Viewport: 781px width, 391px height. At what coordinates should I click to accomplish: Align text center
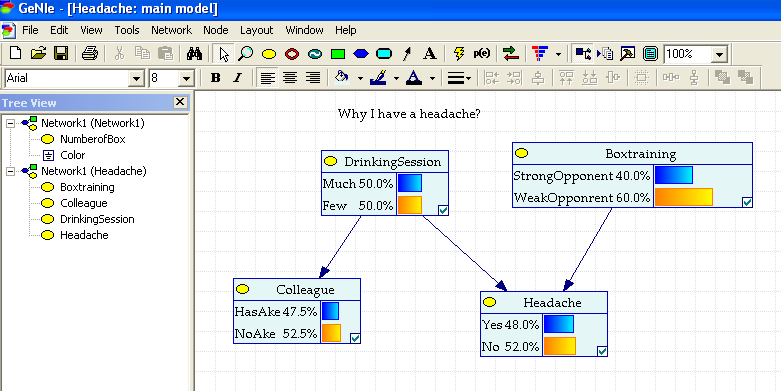[x=290, y=78]
